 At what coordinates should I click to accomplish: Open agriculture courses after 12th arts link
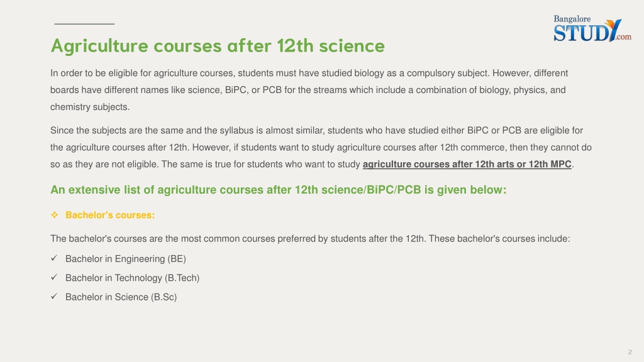click(467, 164)
